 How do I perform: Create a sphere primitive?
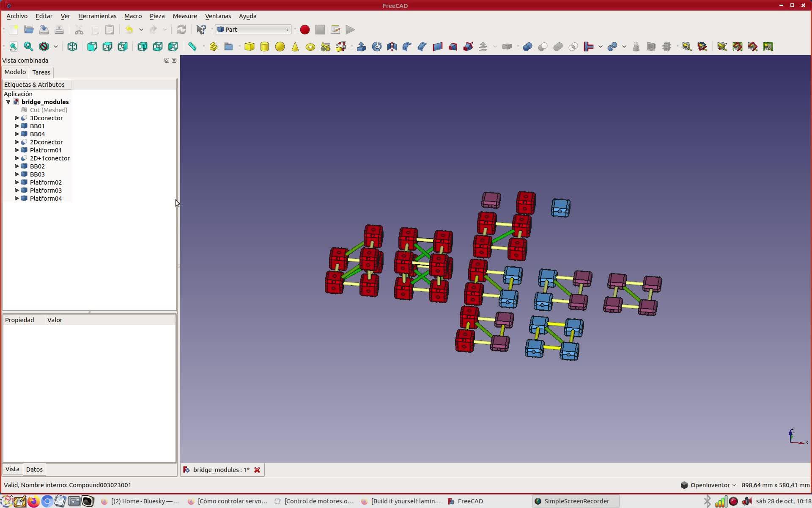coord(280,47)
